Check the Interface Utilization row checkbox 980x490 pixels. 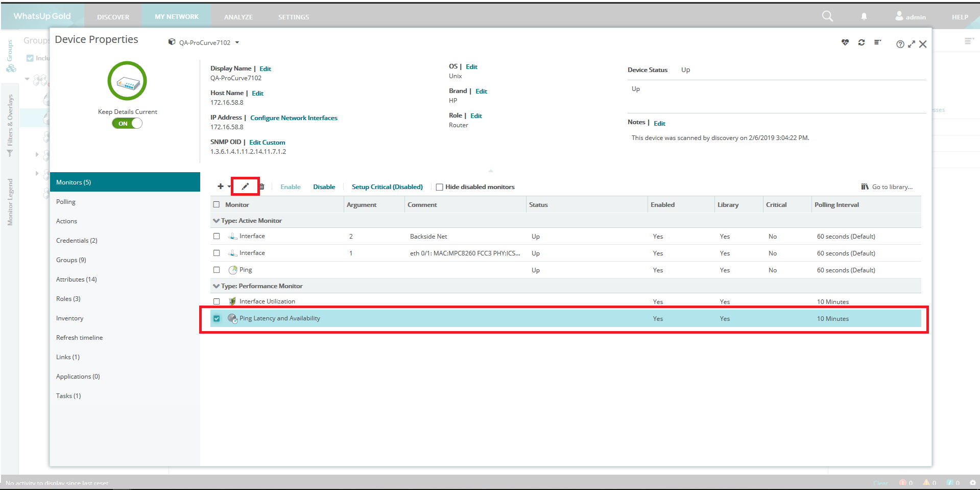tap(217, 301)
